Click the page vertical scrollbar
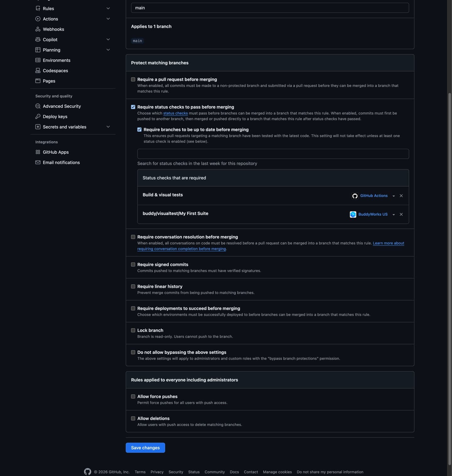This screenshot has width=452, height=476. (x=449, y=278)
